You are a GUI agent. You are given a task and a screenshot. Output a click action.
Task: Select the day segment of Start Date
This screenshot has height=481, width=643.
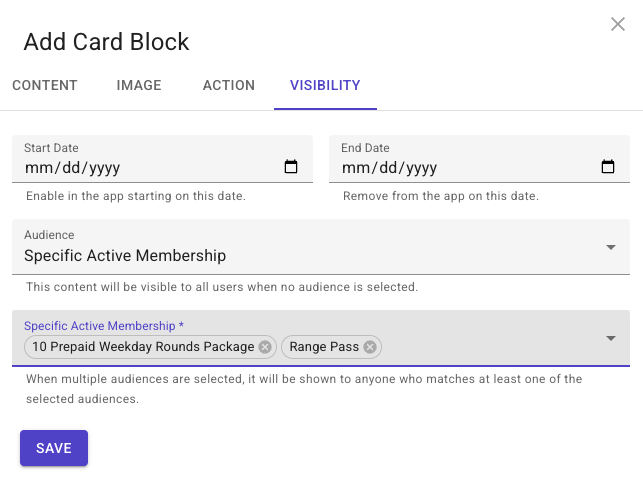71,167
